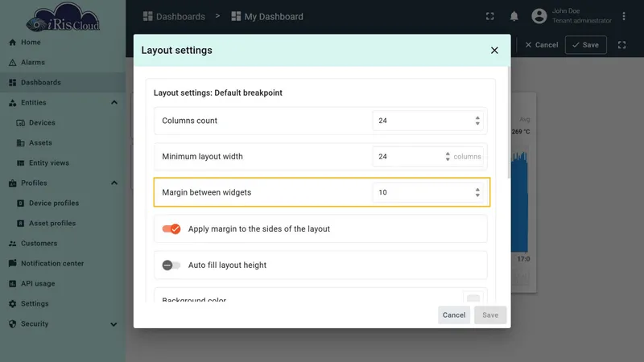Click the API usage icon
The image size is (644, 362).
coord(13,284)
